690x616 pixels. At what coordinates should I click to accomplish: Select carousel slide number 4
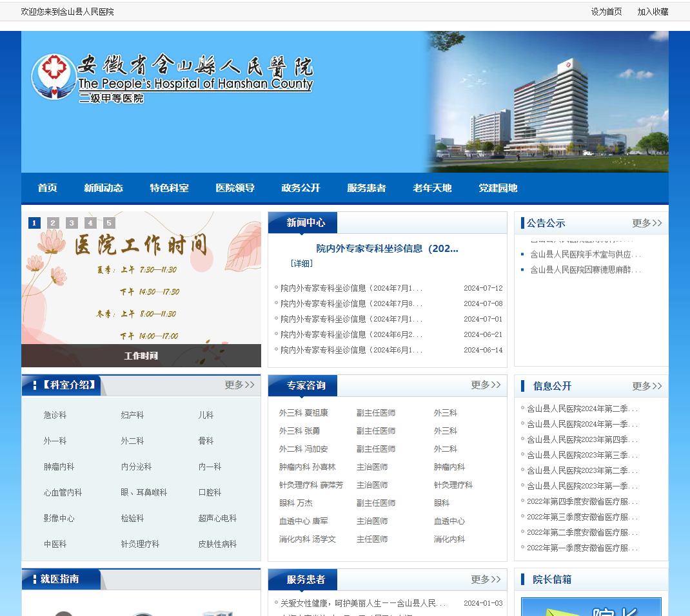[x=90, y=223]
